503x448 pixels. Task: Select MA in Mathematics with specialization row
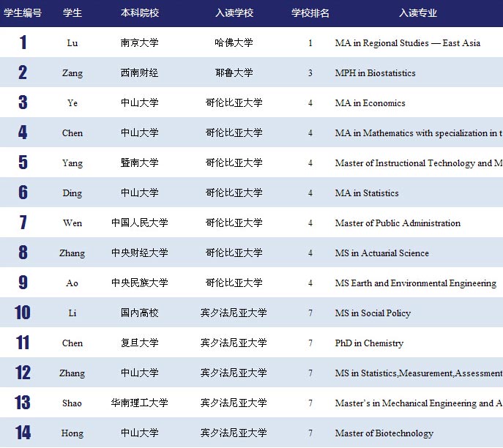419,133
